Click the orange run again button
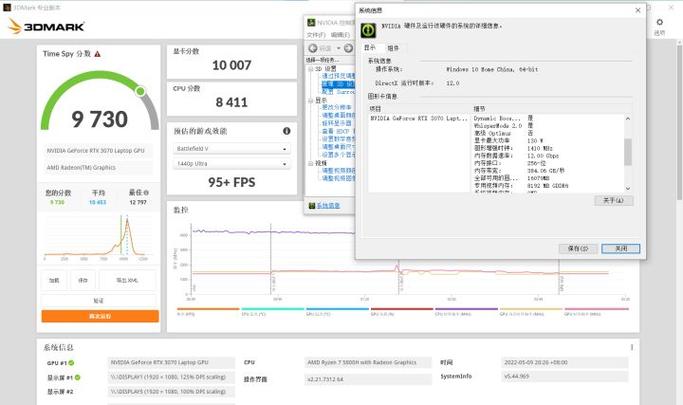This screenshot has width=683, height=405. pyautogui.click(x=100, y=316)
